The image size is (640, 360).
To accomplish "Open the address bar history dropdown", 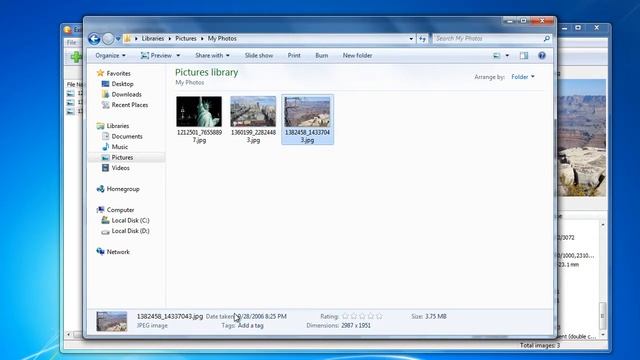I will point(411,39).
